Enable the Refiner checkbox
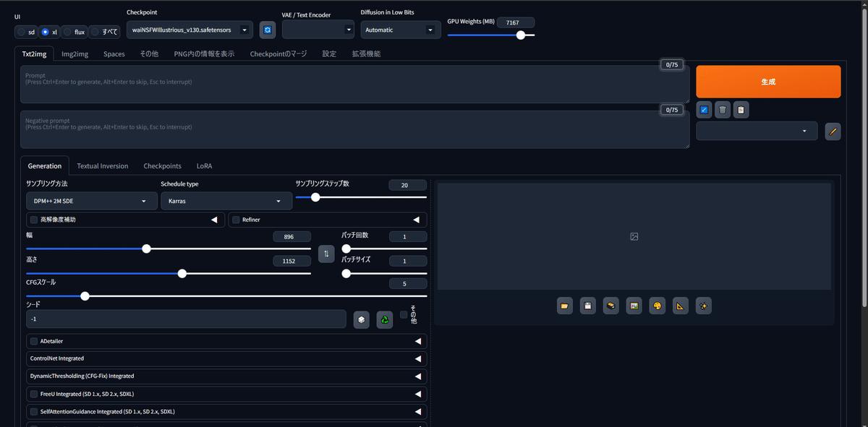The image size is (868, 427). click(x=235, y=219)
